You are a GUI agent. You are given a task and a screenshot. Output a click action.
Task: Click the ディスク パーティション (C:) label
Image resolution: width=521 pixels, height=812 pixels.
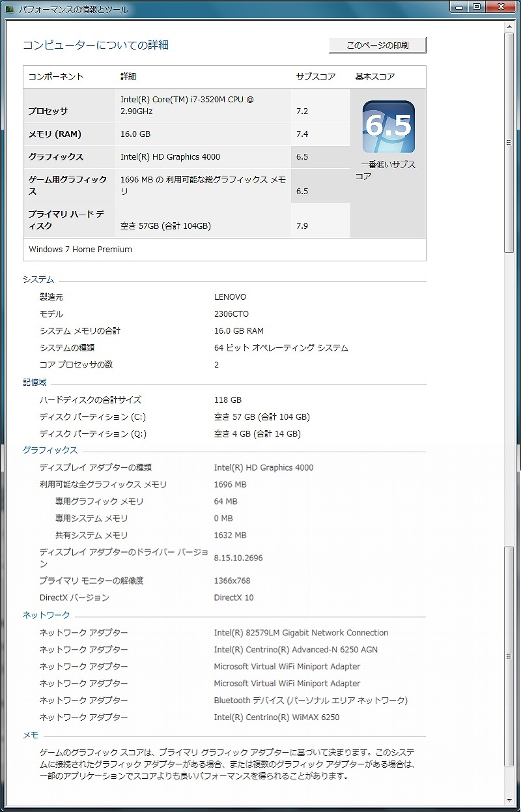[93, 417]
